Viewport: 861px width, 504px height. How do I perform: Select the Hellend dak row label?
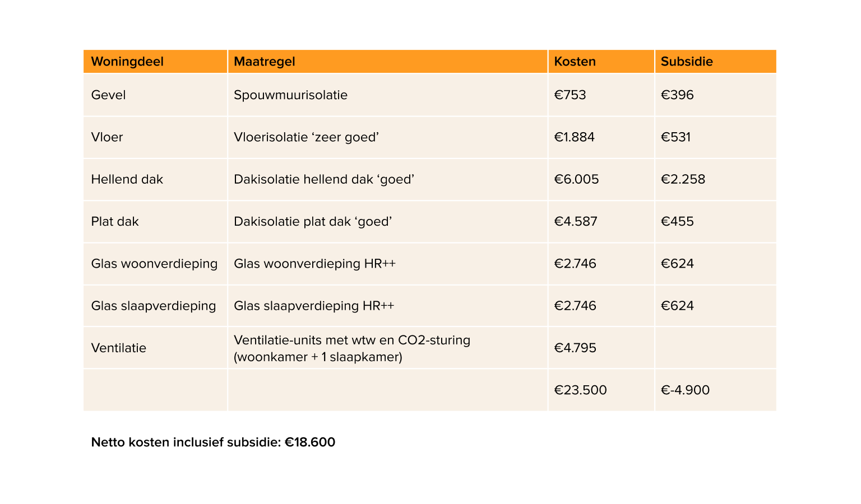(127, 179)
